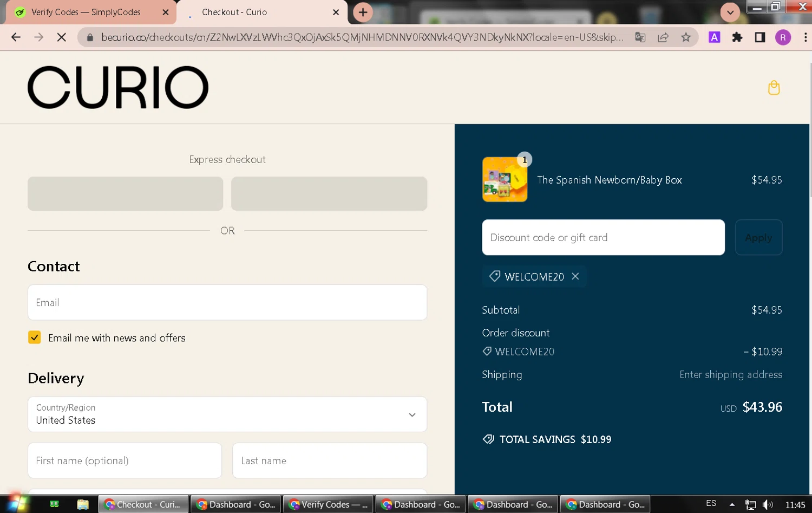Toggle the browser side panel
Image resolution: width=812 pixels, height=513 pixels.
(x=760, y=37)
